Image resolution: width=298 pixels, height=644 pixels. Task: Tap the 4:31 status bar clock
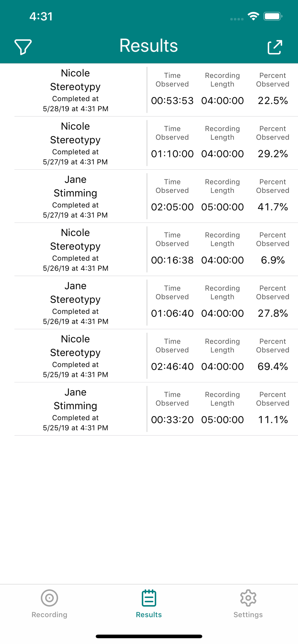(41, 16)
